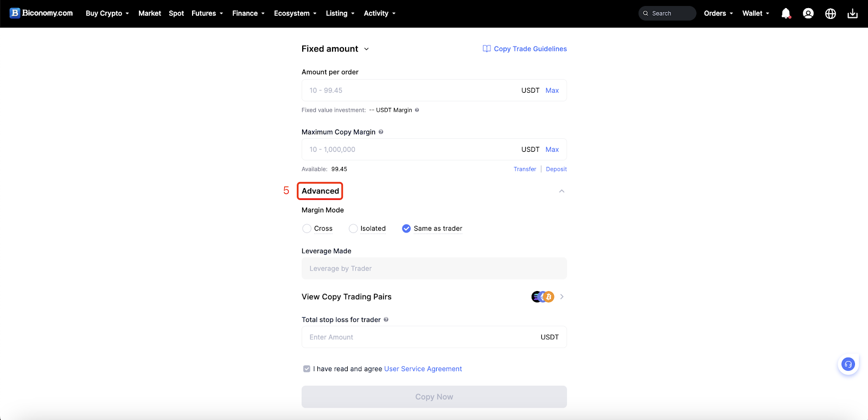The width and height of the screenshot is (868, 420).
Task: Click the available balance 99.45 value
Action: [339, 169]
